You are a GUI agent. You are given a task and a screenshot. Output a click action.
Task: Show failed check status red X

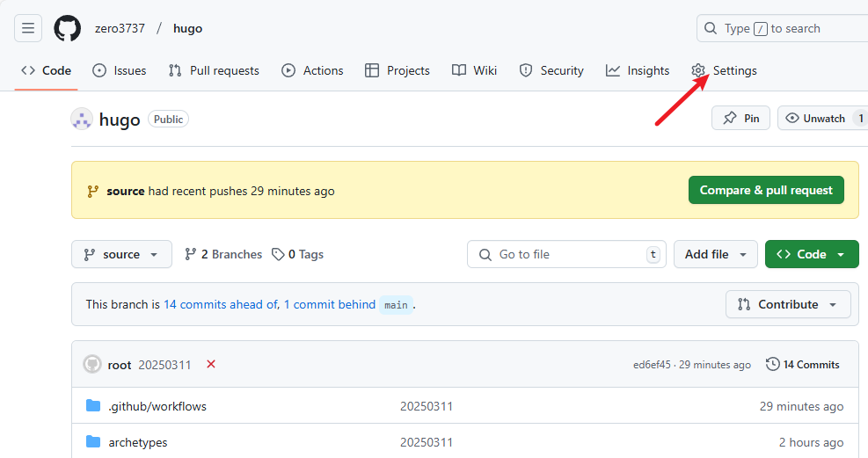(211, 364)
